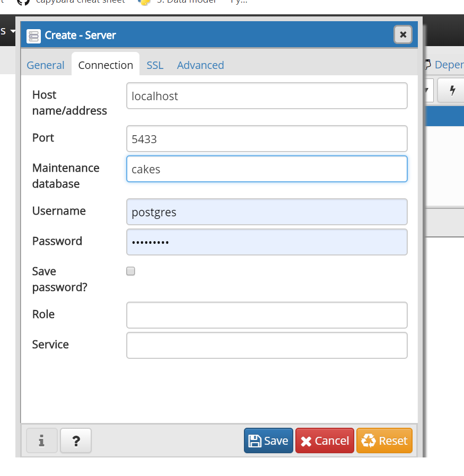
Task: Go to the Advanced tab
Action: [200, 65]
